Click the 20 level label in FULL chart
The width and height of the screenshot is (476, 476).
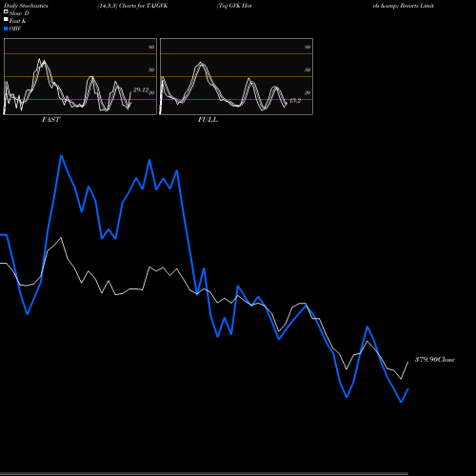307,92
